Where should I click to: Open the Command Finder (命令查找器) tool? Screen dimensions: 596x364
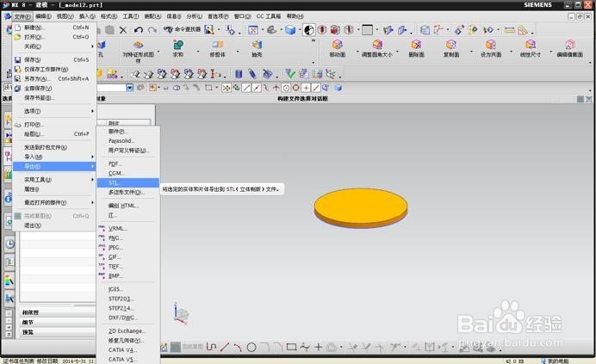coord(182,29)
